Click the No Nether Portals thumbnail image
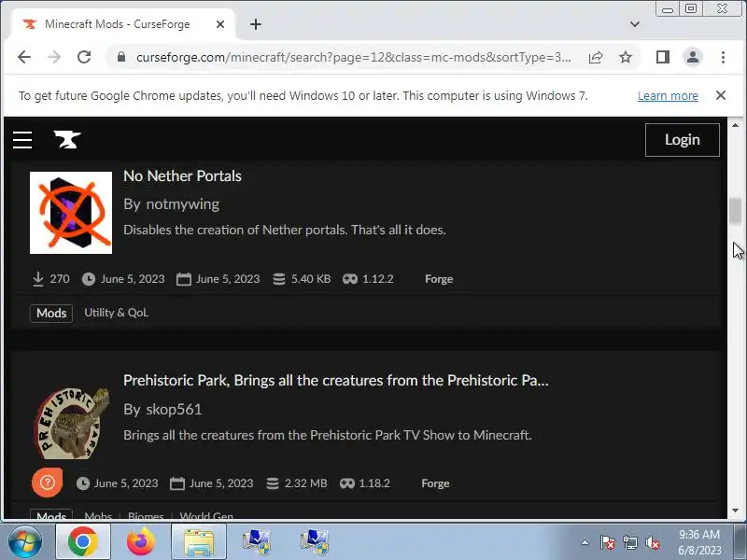The width and height of the screenshot is (747, 560). tap(71, 213)
